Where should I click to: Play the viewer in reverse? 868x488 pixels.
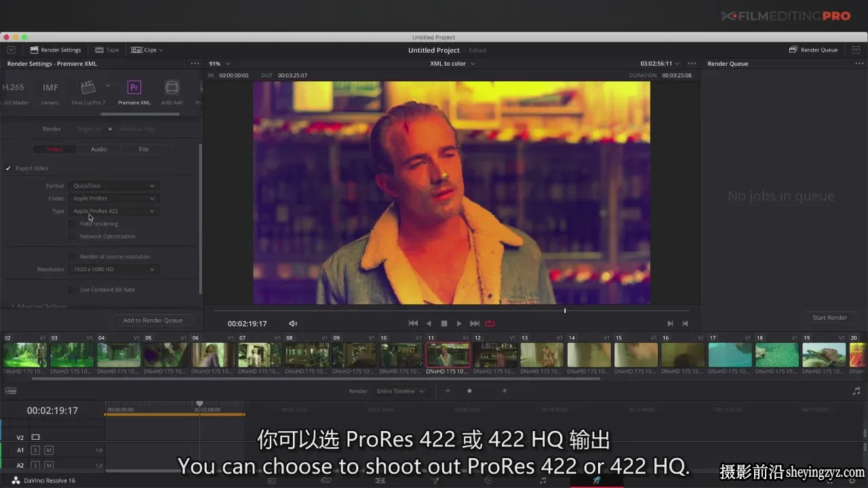pyautogui.click(x=429, y=324)
